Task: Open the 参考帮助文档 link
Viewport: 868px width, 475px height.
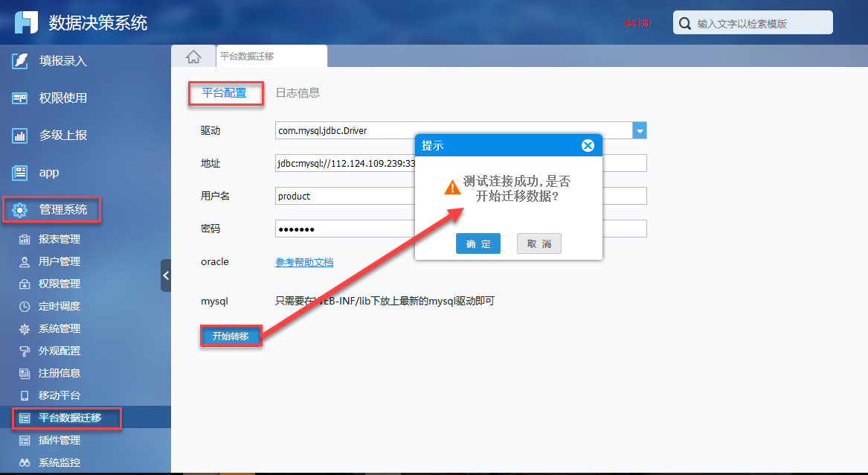Action: tap(304, 262)
